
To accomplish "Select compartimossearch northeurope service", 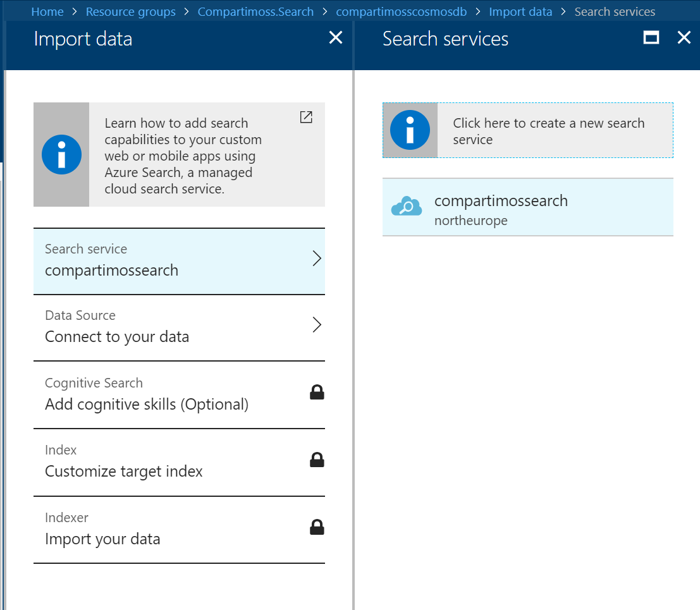I will pyautogui.click(x=527, y=207).
